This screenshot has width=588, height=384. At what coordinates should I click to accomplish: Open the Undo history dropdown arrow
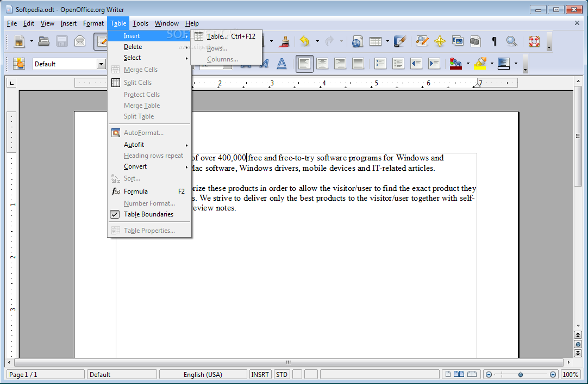click(317, 41)
